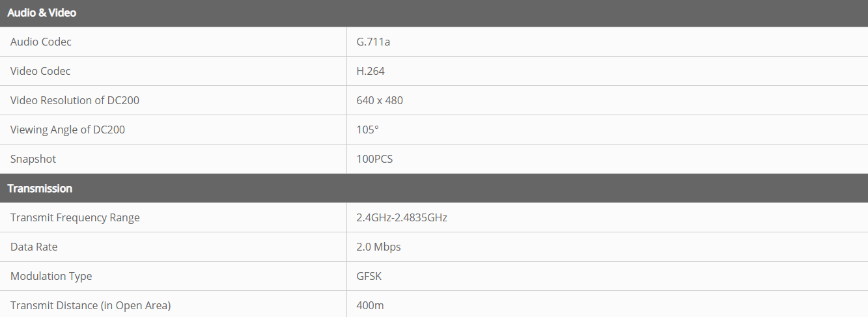Select the Video Codec label

click(40, 71)
